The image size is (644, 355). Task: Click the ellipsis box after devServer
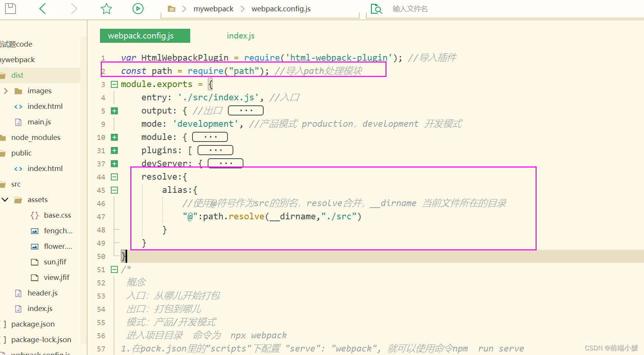coord(226,163)
